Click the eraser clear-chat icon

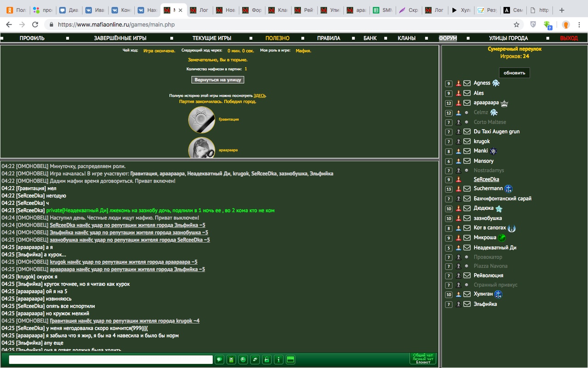[255, 360]
